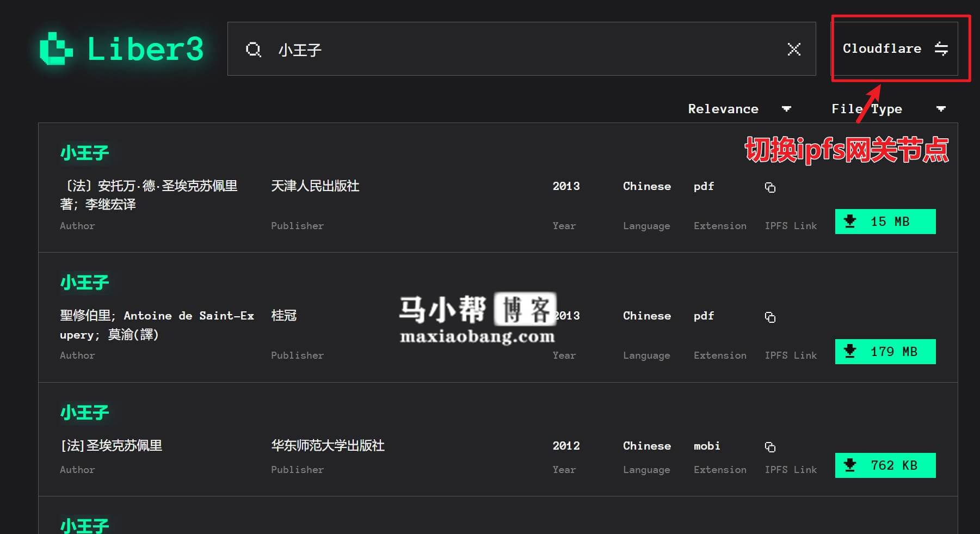Open third 小王子 result title from 2012
The height and width of the screenshot is (534, 980).
tap(84, 413)
